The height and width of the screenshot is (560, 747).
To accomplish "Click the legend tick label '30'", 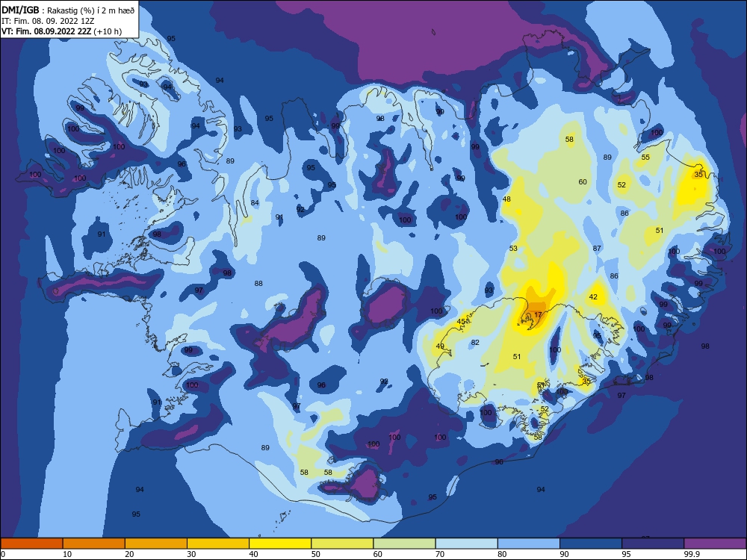I will coord(191,554).
